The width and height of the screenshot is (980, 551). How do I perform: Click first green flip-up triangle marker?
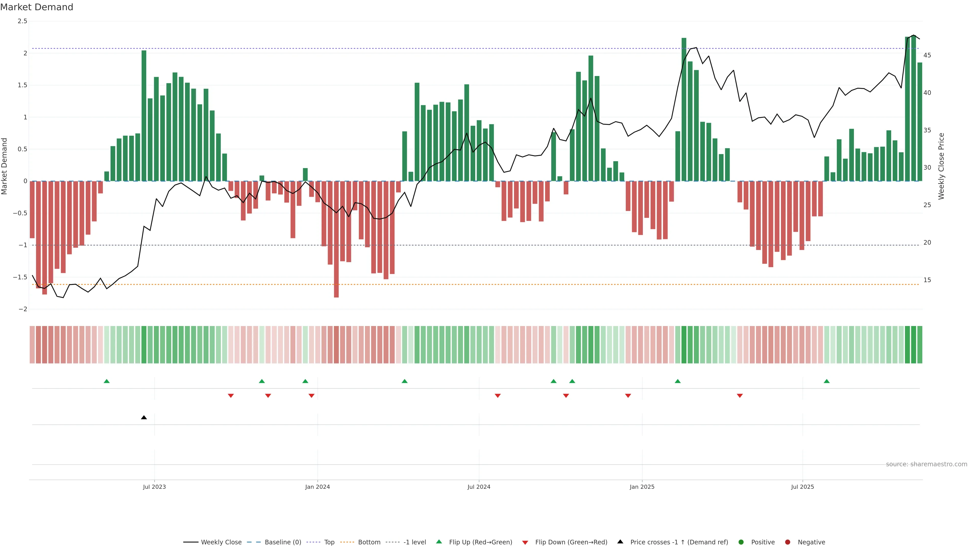[x=106, y=381]
